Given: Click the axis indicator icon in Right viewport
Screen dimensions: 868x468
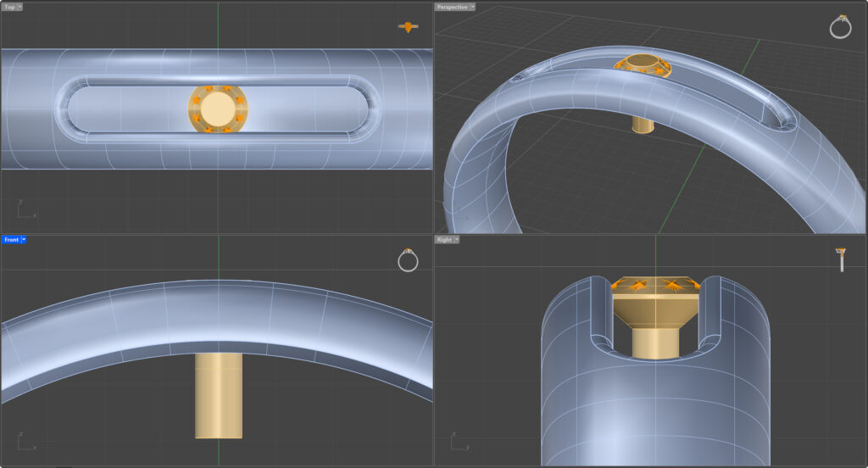Looking at the screenshot, I should (x=459, y=441).
